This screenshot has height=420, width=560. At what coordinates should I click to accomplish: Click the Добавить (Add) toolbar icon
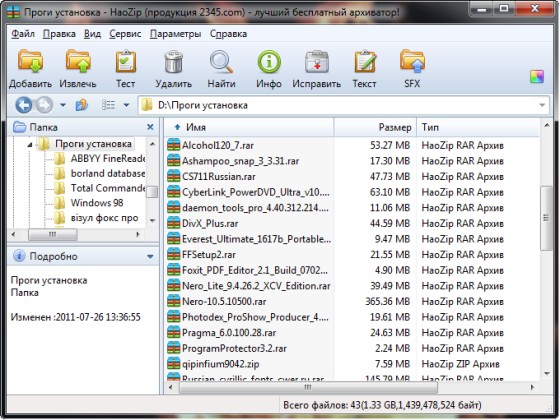pos(31,61)
